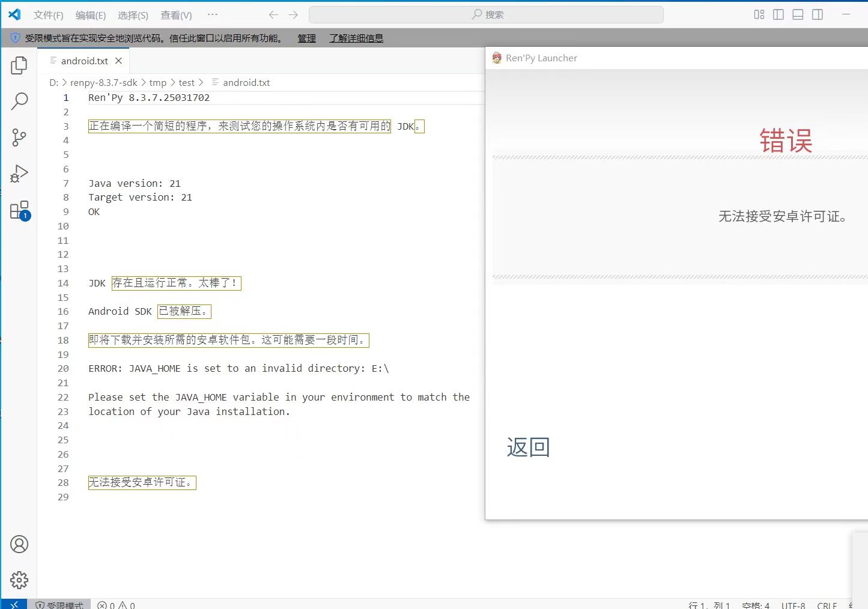Open the 选择(S) menu

133,15
